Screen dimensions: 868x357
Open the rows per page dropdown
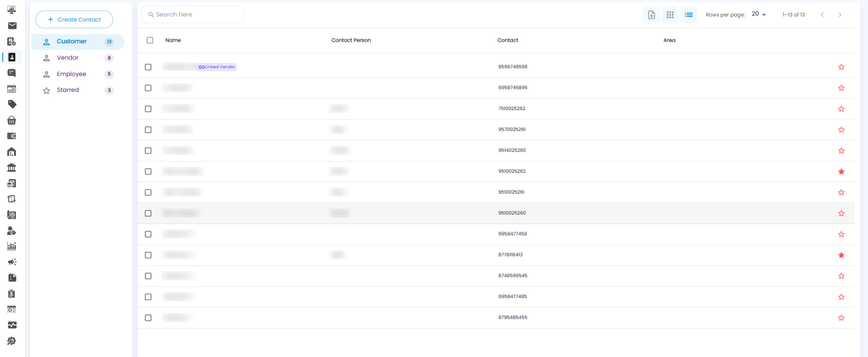tap(759, 14)
